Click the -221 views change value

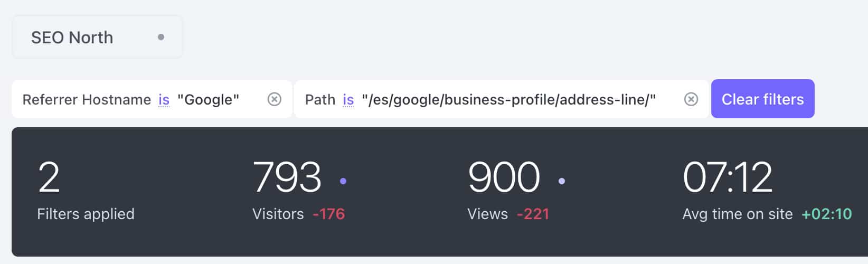(x=533, y=214)
